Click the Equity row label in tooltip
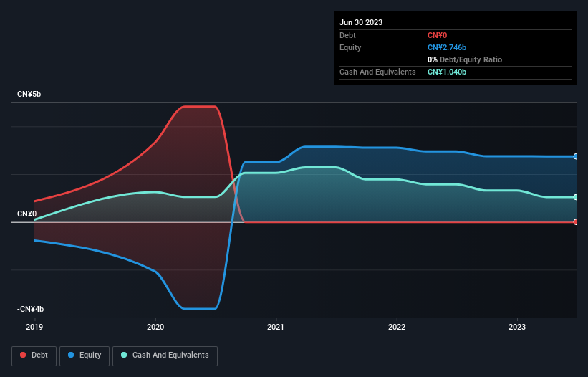This screenshot has height=377, width=588. pyautogui.click(x=350, y=47)
